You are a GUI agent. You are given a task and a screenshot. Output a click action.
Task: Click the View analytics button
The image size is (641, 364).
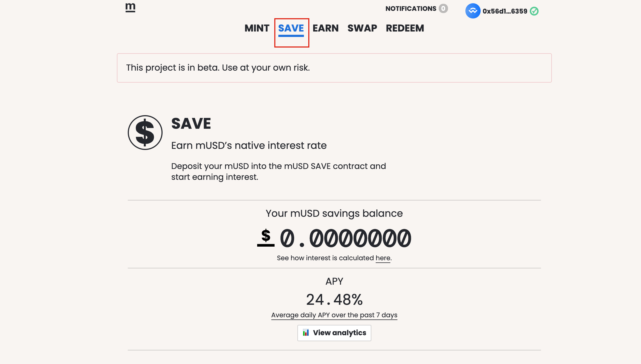(334, 333)
